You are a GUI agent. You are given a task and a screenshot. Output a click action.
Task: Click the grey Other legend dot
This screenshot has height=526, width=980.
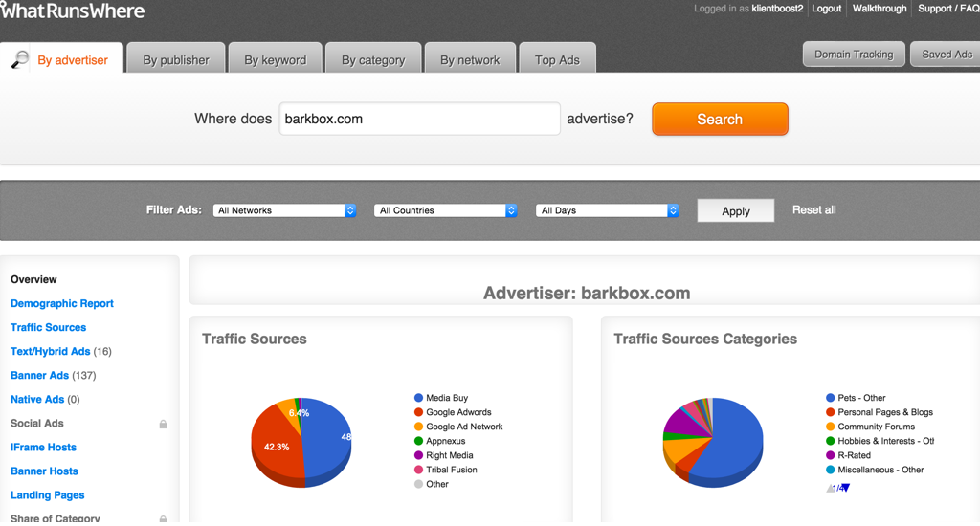[419, 484]
